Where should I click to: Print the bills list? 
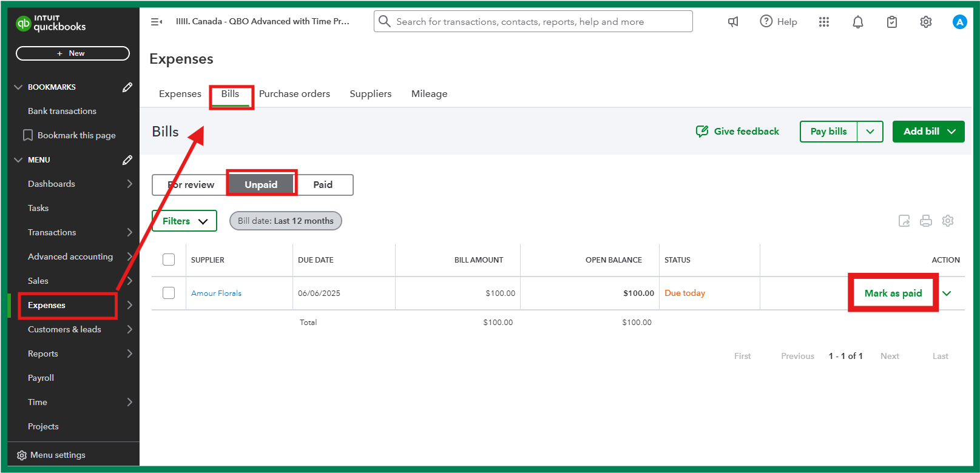pos(925,221)
